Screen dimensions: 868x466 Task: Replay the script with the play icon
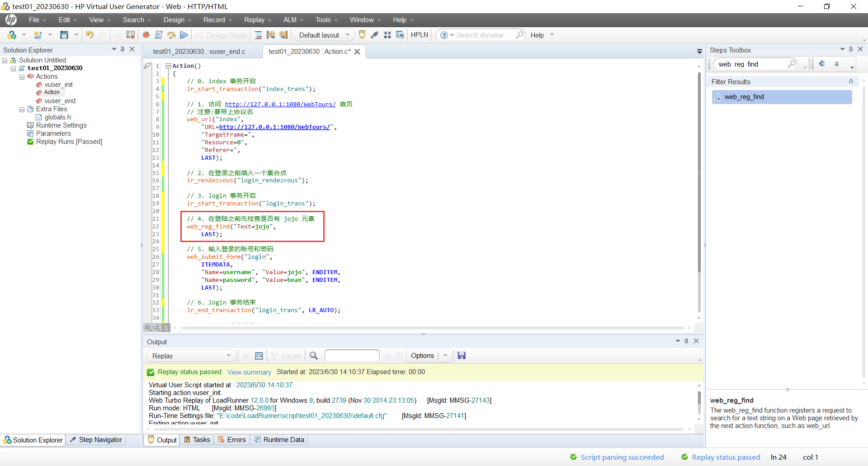click(x=184, y=35)
